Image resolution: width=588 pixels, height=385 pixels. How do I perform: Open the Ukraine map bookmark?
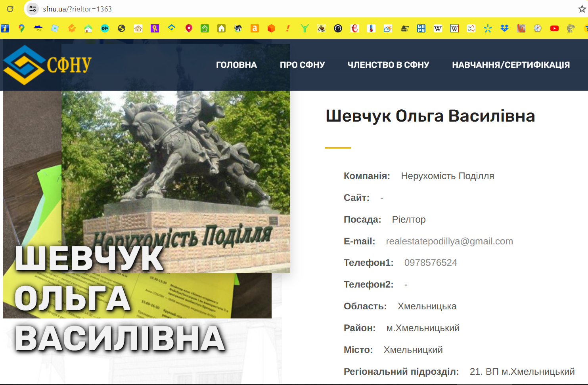click(x=38, y=28)
